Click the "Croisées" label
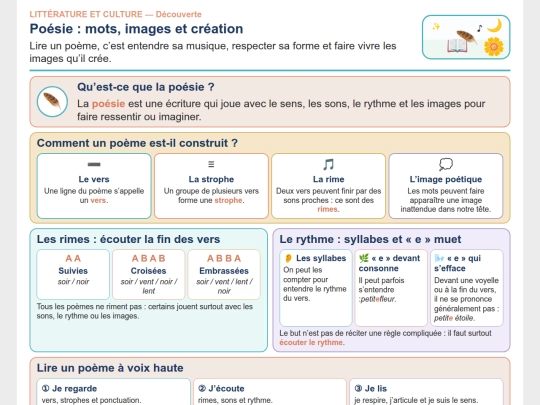This screenshot has height=405, width=540. [148, 271]
